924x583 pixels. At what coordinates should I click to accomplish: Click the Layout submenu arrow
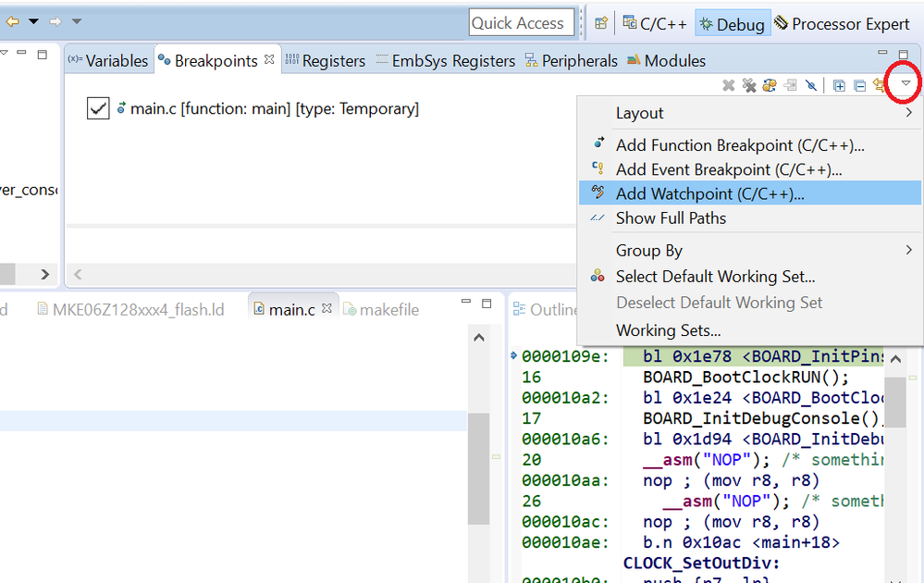click(908, 112)
